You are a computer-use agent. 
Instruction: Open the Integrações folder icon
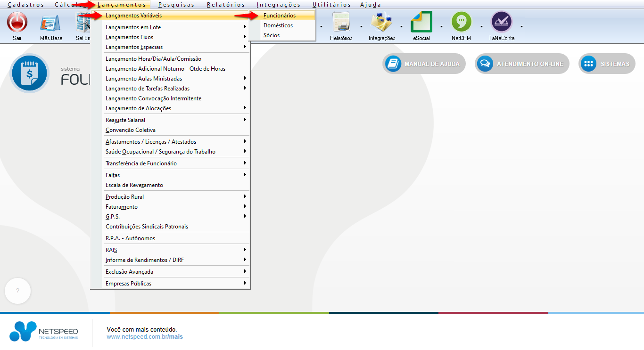tap(381, 23)
